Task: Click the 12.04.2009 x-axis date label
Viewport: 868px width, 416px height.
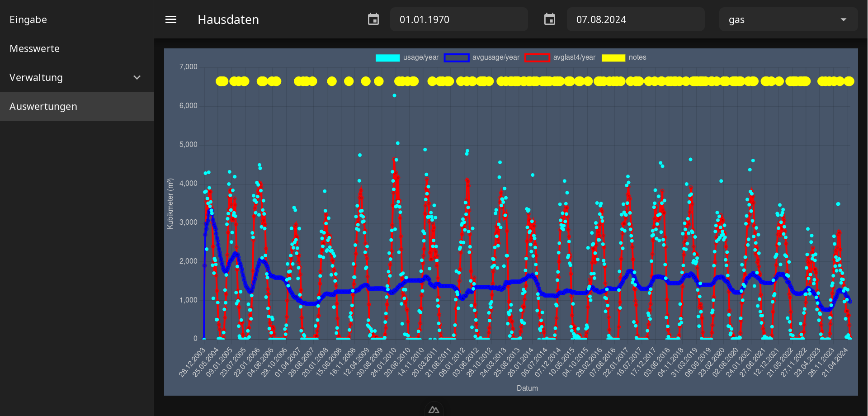Action: [356, 362]
